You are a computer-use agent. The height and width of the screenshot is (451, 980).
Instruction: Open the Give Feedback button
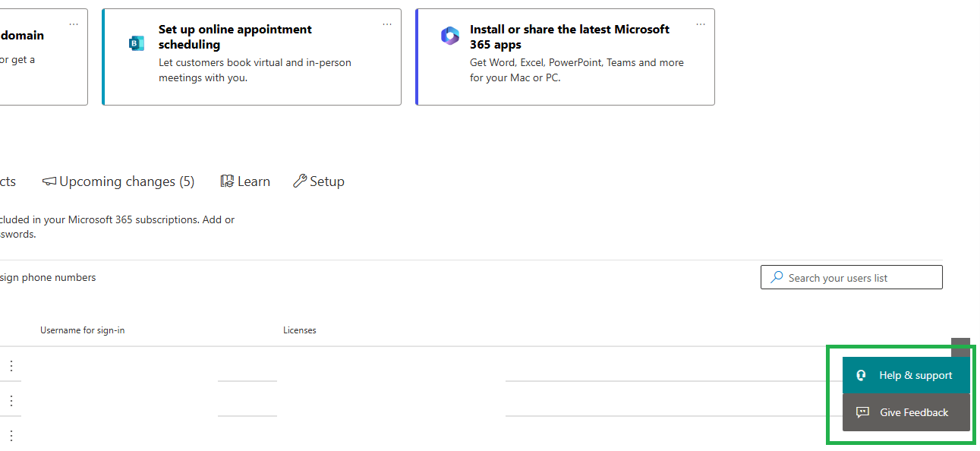pos(906,412)
